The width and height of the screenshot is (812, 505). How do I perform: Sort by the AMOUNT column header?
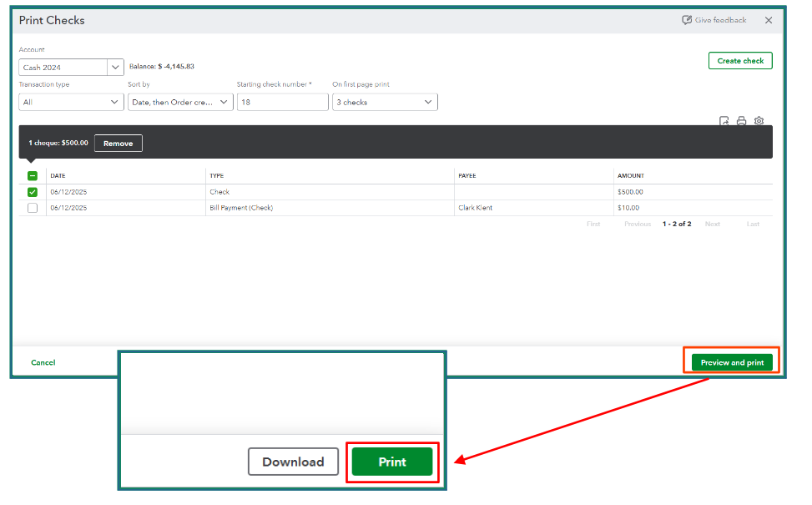630,176
